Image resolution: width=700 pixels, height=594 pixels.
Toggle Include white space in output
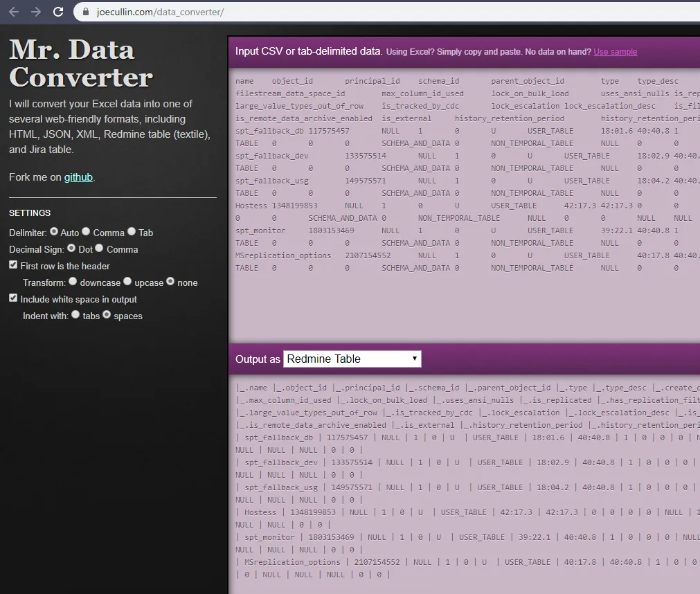[x=13, y=298]
